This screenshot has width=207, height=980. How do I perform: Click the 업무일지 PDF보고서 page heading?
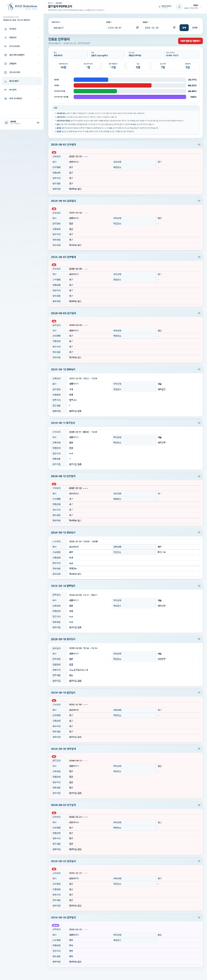[60, 6]
